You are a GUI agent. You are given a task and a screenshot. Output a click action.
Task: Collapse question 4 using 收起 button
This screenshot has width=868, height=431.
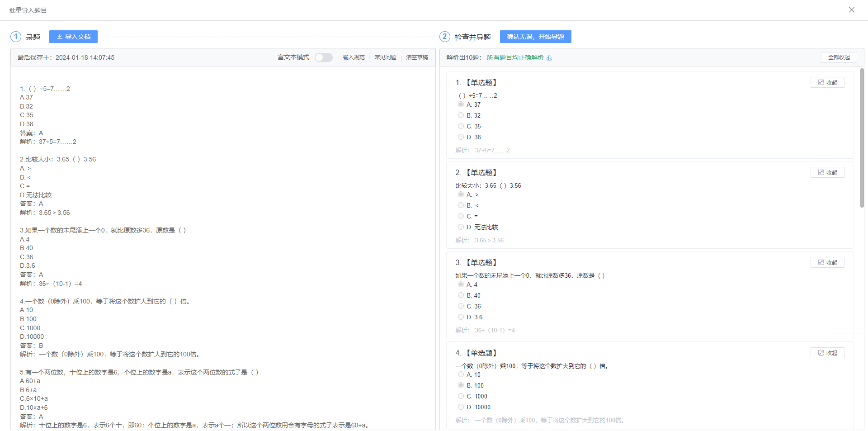(x=827, y=353)
